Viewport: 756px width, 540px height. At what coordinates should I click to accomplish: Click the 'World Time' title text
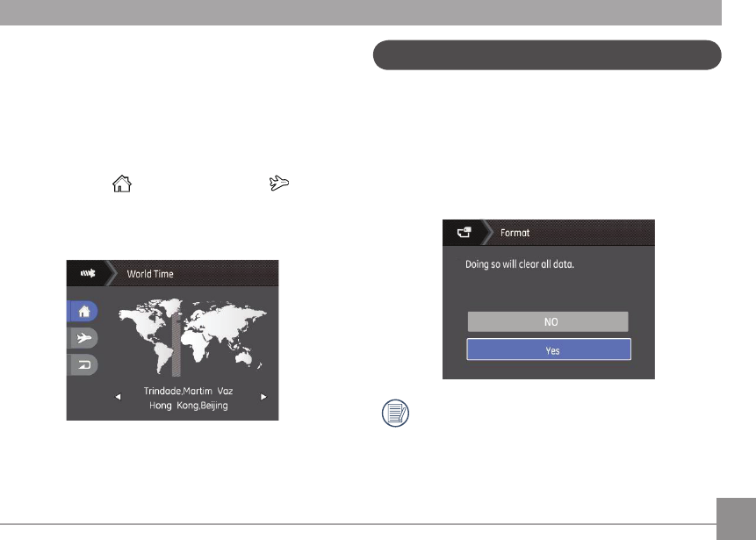coord(150,274)
